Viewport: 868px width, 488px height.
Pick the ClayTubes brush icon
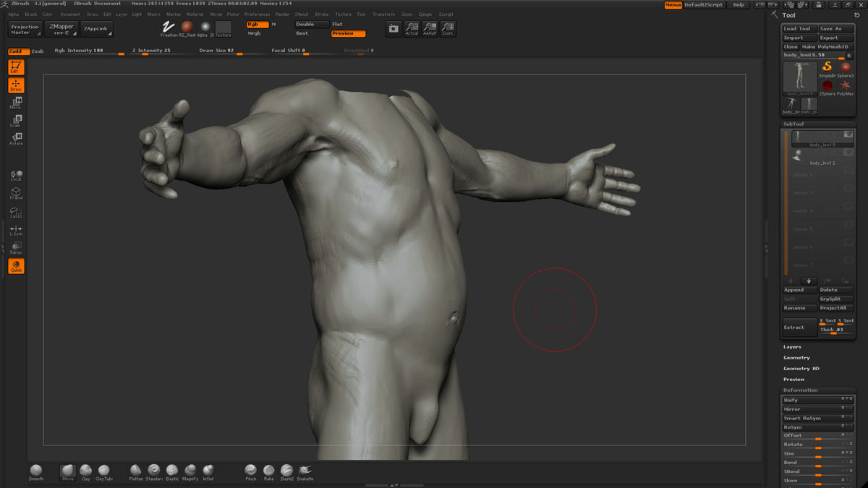pyautogui.click(x=104, y=471)
